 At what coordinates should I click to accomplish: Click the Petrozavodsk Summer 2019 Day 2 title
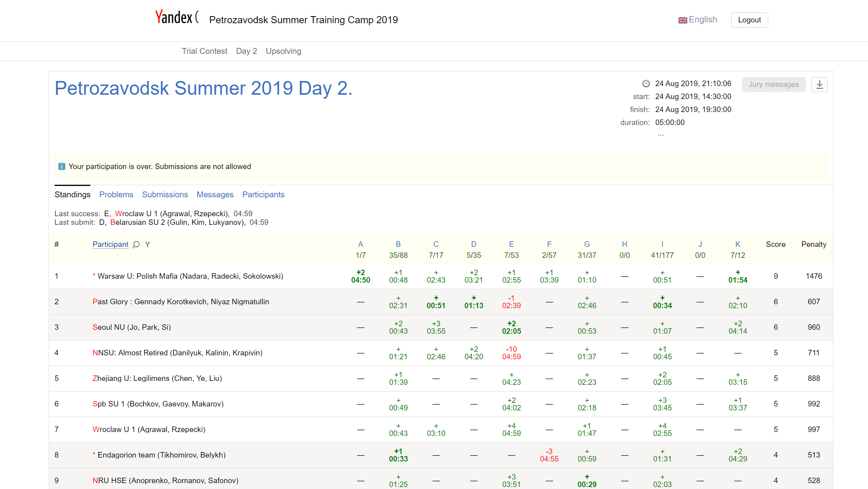[x=204, y=88]
